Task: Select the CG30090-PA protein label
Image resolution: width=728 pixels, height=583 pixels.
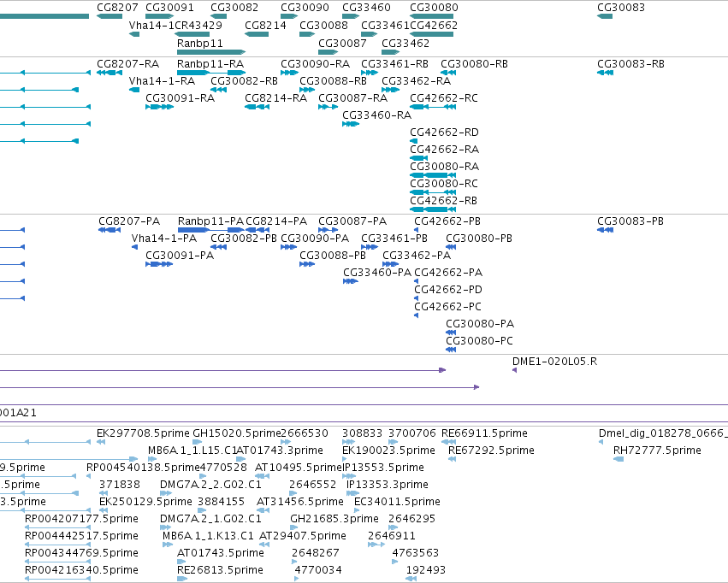Action: [315, 238]
